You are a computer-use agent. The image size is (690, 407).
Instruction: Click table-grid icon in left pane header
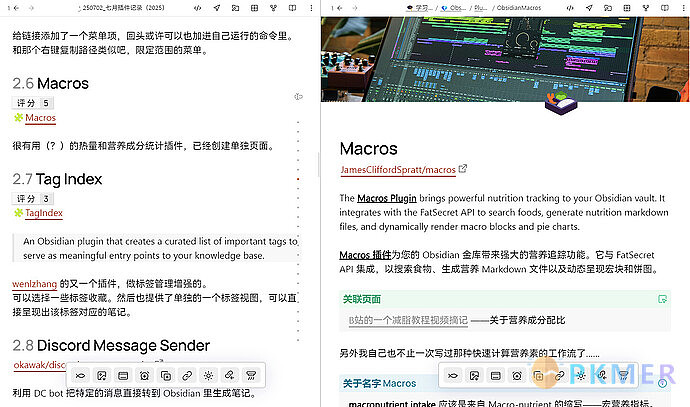254,8
